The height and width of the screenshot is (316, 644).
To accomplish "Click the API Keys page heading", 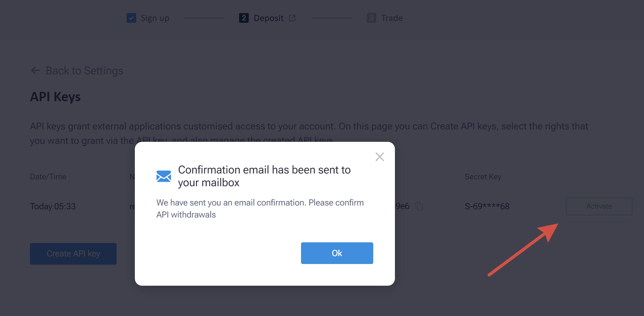I will tap(55, 97).
